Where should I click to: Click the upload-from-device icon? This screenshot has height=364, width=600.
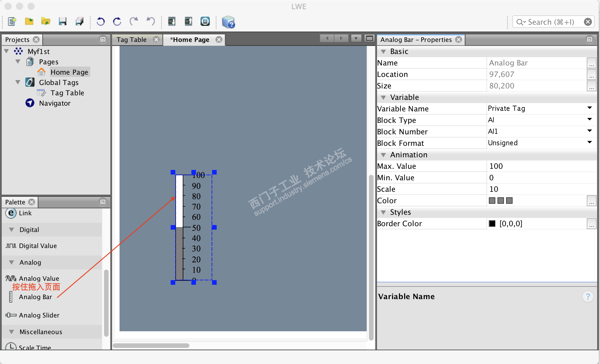188,22
